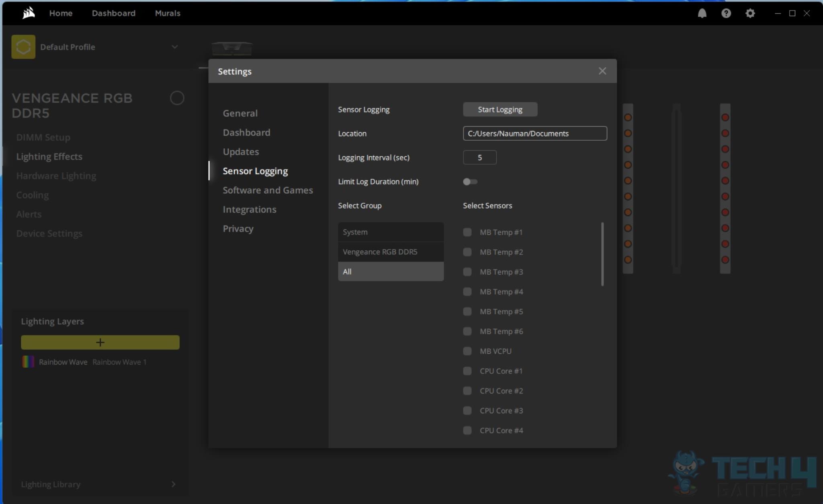
Task: Select the System sensor group
Action: pos(391,232)
